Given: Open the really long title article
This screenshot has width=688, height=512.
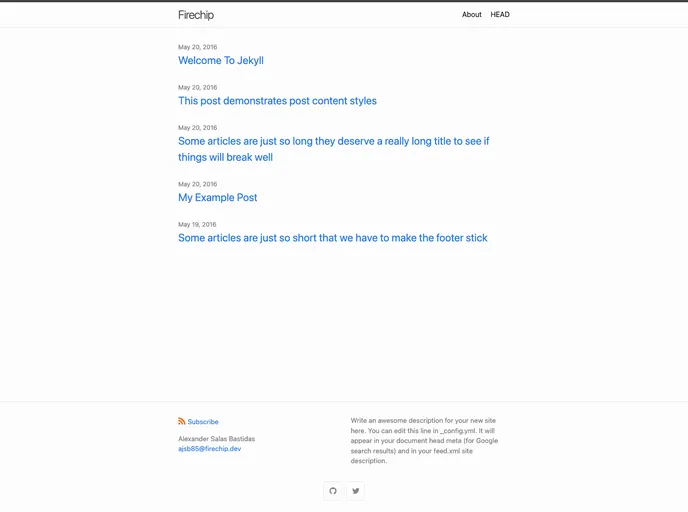Looking at the screenshot, I should point(333,149).
